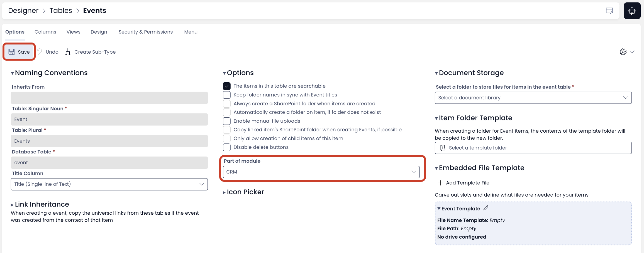The image size is (644, 253).
Task: Expand the Icon Picker section
Action: (243, 192)
